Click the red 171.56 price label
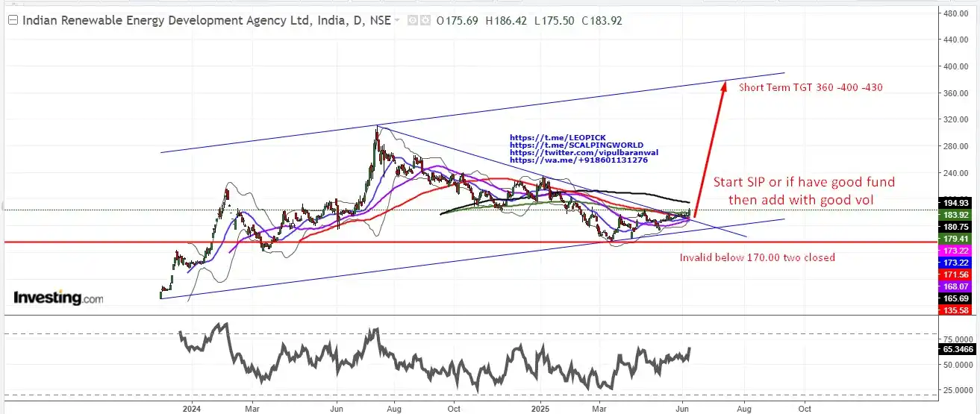The height and width of the screenshot is (414, 980). click(x=956, y=275)
